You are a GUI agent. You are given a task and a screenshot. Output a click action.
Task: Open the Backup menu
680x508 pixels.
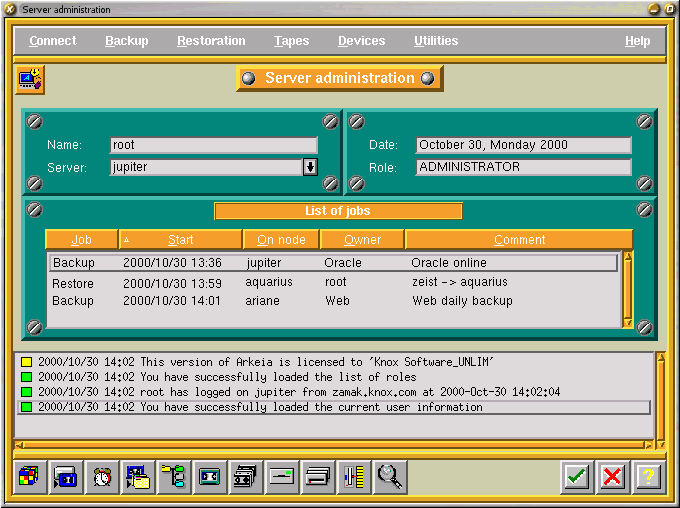pyautogui.click(x=127, y=41)
